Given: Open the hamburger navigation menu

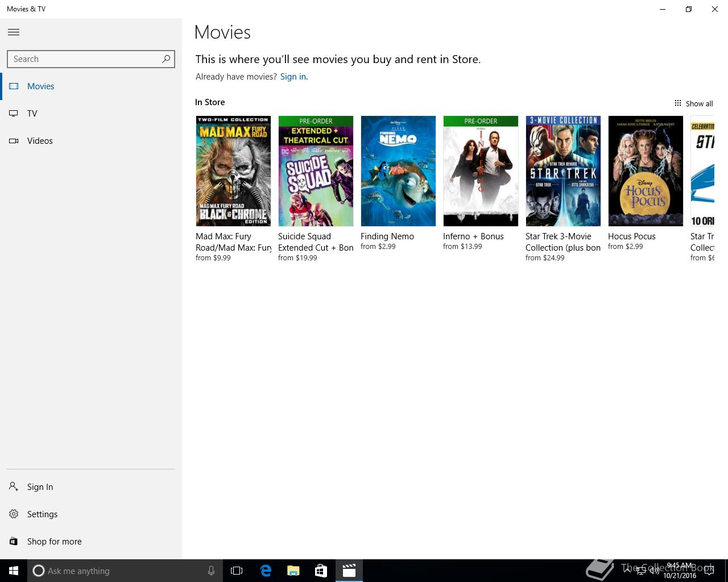Looking at the screenshot, I should [x=14, y=32].
